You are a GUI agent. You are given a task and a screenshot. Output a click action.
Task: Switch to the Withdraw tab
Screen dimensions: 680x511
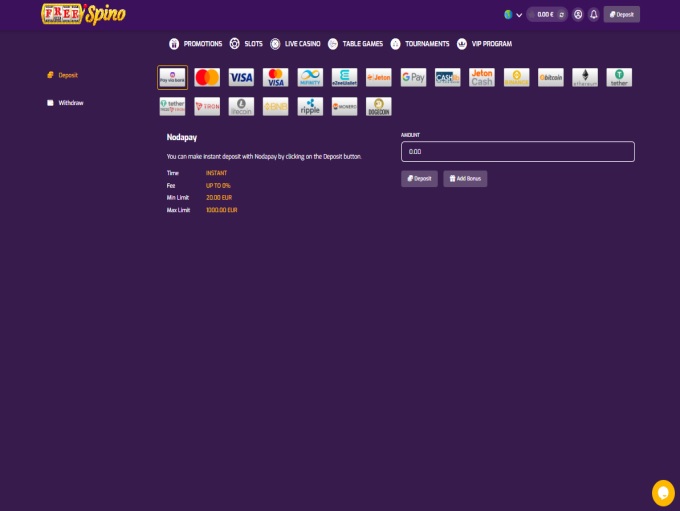click(x=70, y=103)
